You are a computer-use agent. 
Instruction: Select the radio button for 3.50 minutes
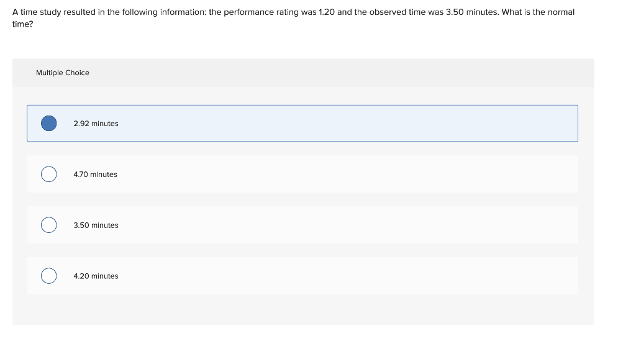pos(48,225)
